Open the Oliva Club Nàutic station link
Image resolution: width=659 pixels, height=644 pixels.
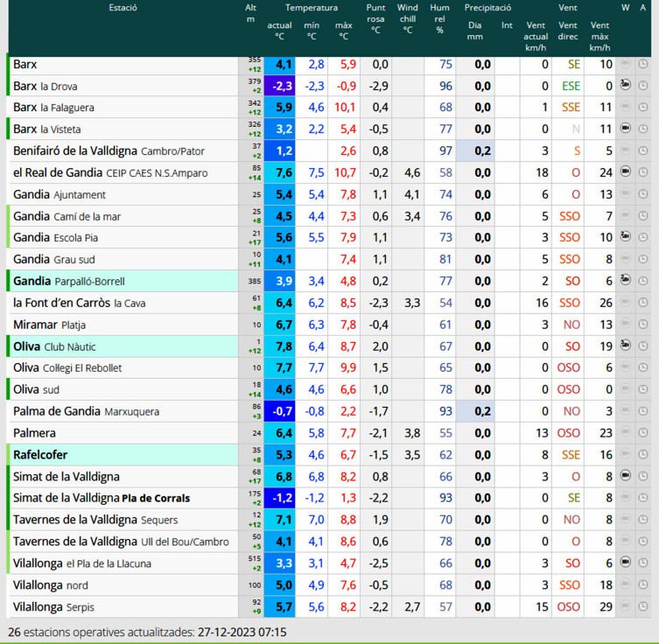54,346
